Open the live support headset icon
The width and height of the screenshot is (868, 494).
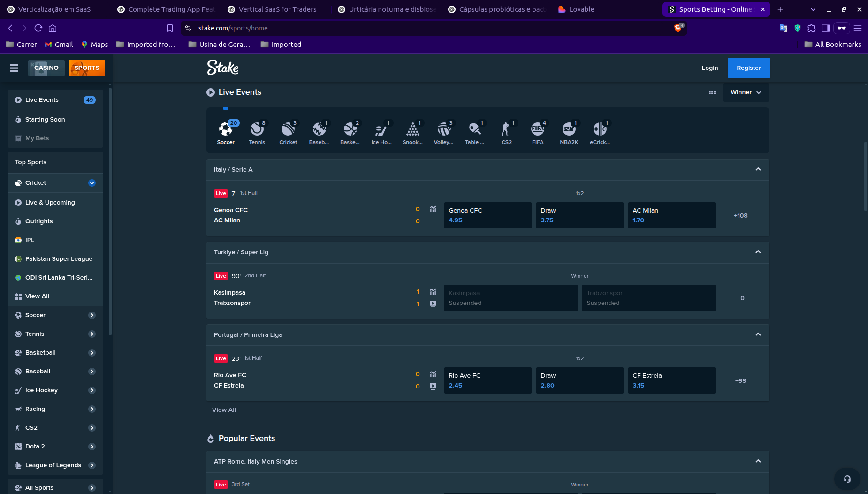tap(847, 479)
